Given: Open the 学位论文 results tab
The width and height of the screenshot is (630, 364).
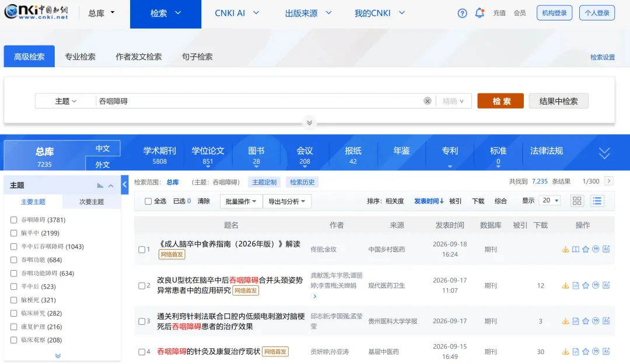Looking at the screenshot, I should (x=208, y=156).
